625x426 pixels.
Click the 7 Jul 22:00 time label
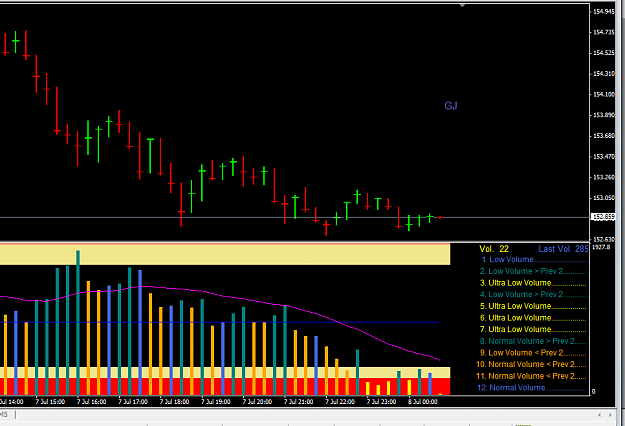pos(340,402)
